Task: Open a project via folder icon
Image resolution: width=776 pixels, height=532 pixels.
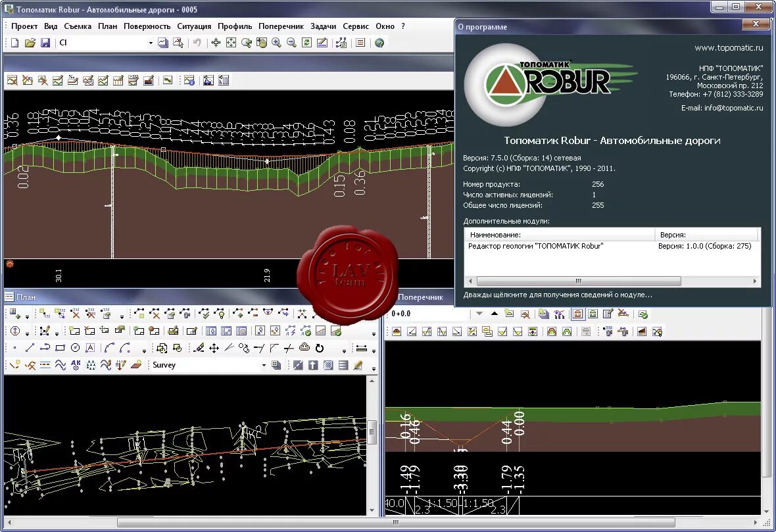Action: (30, 43)
